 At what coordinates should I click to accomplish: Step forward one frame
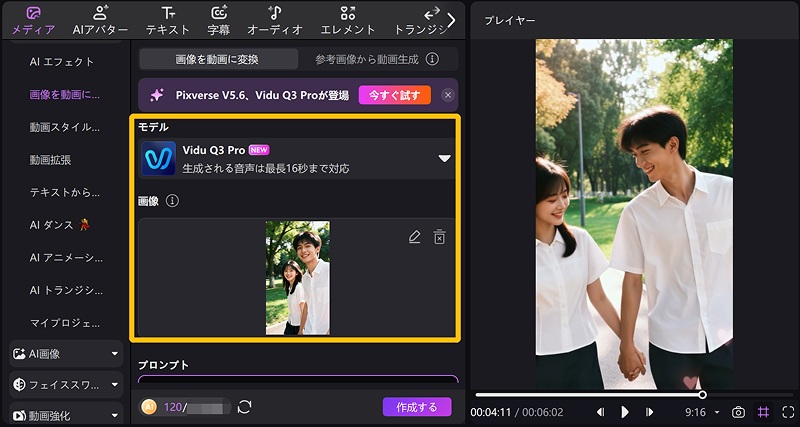[649, 412]
